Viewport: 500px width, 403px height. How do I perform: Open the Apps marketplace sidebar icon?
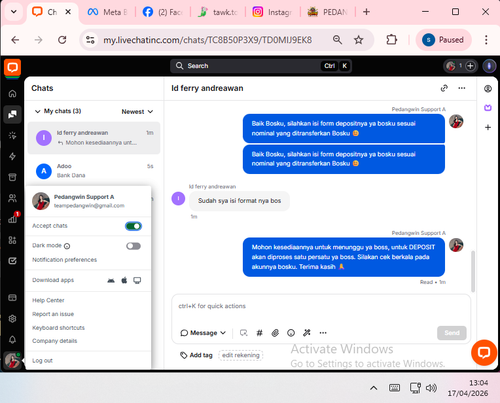pyautogui.click(x=12, y=240)
